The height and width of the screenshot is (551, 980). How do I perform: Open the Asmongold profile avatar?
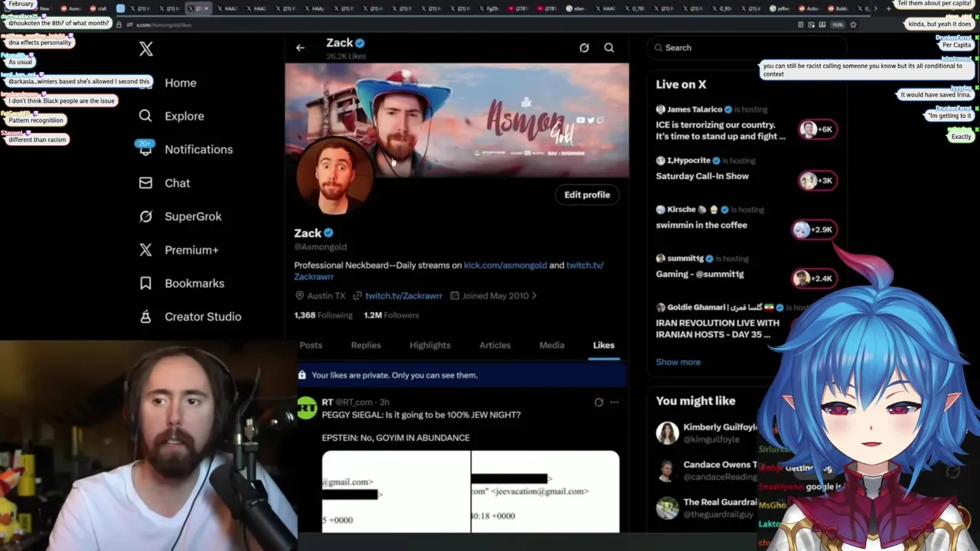click(x=335, y=176)
